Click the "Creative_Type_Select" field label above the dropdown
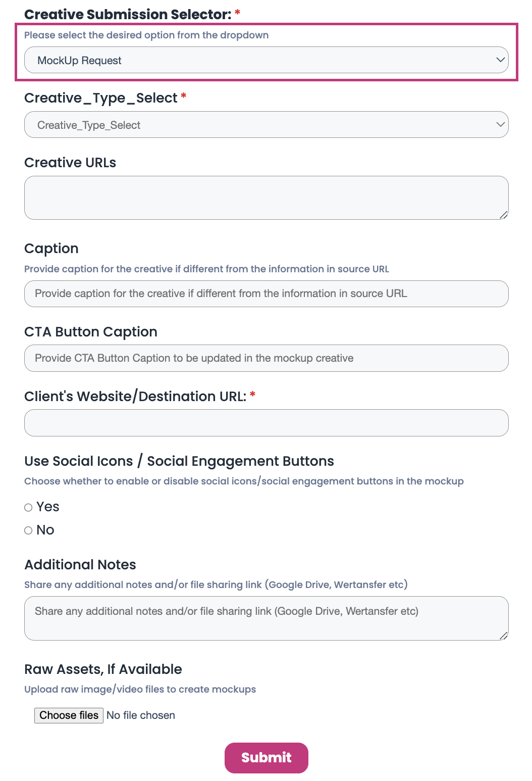 [101, 98]
